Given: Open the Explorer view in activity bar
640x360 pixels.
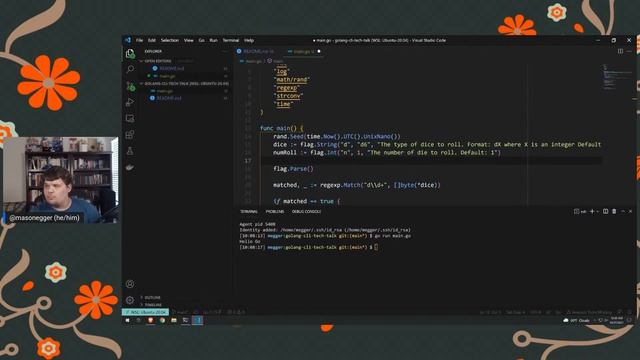Looking at the screenshot, I should (x=130, y=53).
